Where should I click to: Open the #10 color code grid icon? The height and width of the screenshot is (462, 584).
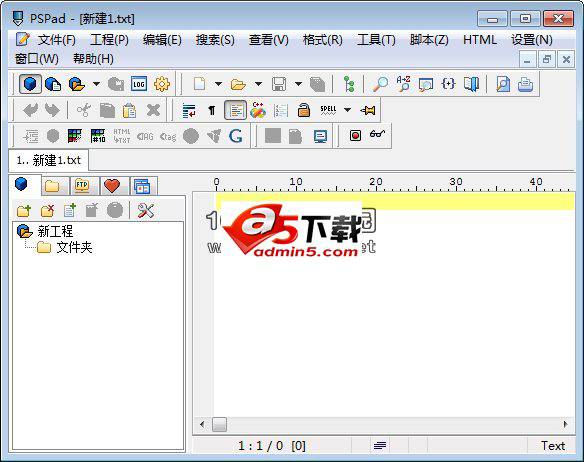98,136
